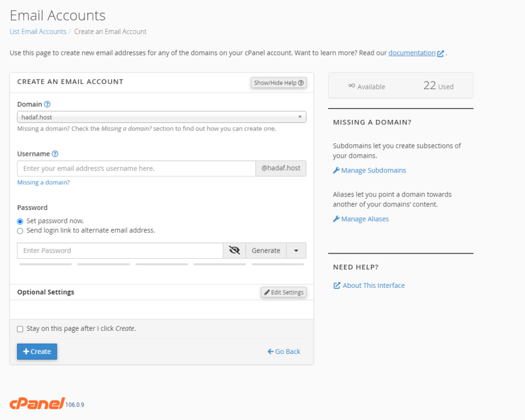Screen dimensions: 525x420
Task: Click the Generate password button
Action: (266, 250)
